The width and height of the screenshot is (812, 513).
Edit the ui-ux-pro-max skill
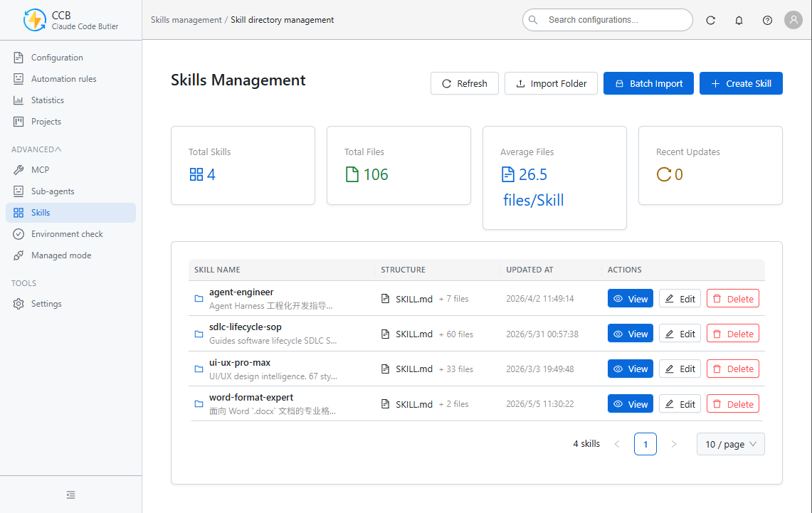(680, 369)
